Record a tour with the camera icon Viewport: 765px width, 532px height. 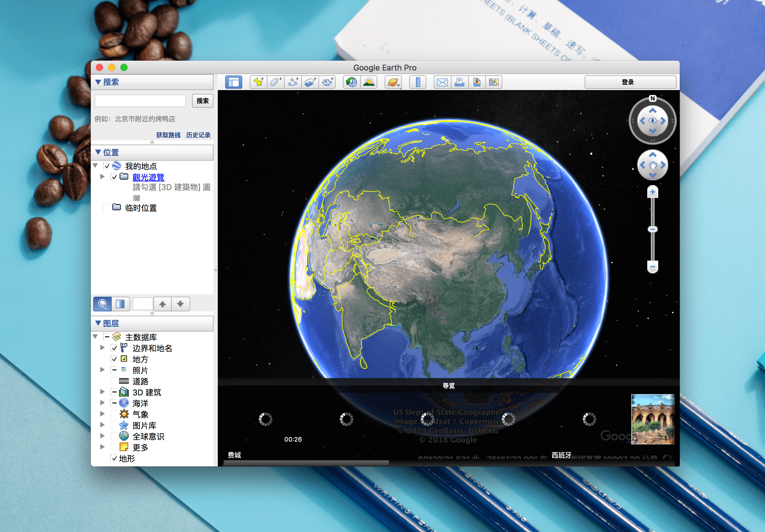click(x=328, y=82)
